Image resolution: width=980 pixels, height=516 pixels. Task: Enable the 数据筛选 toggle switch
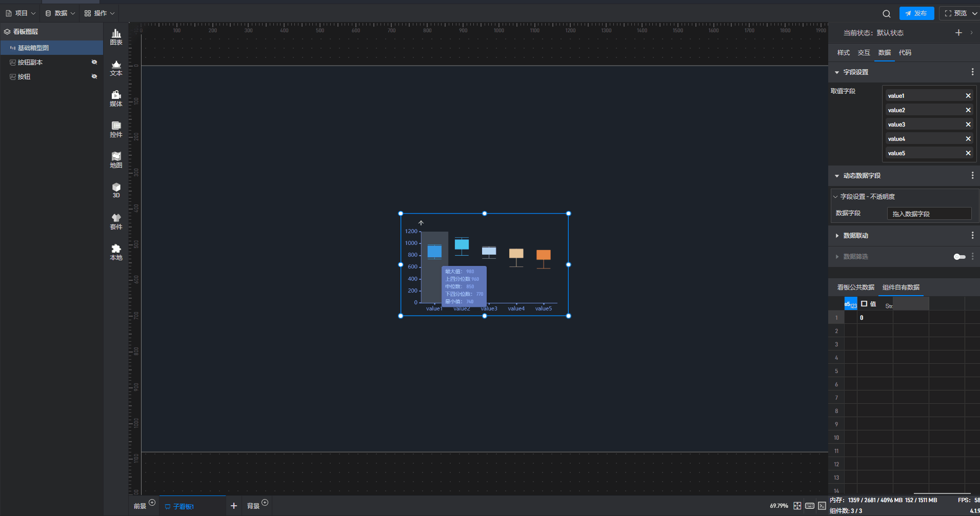959,257
